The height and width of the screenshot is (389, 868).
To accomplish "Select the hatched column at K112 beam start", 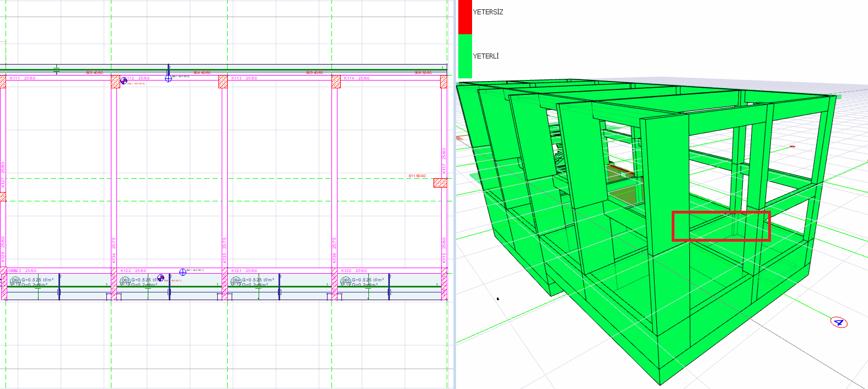I will (116, 82).
